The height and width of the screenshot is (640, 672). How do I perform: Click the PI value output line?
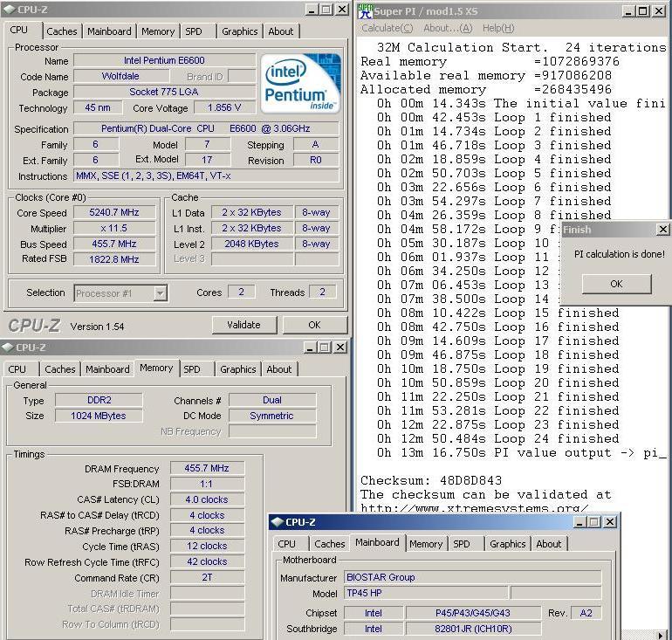(522, 453)
